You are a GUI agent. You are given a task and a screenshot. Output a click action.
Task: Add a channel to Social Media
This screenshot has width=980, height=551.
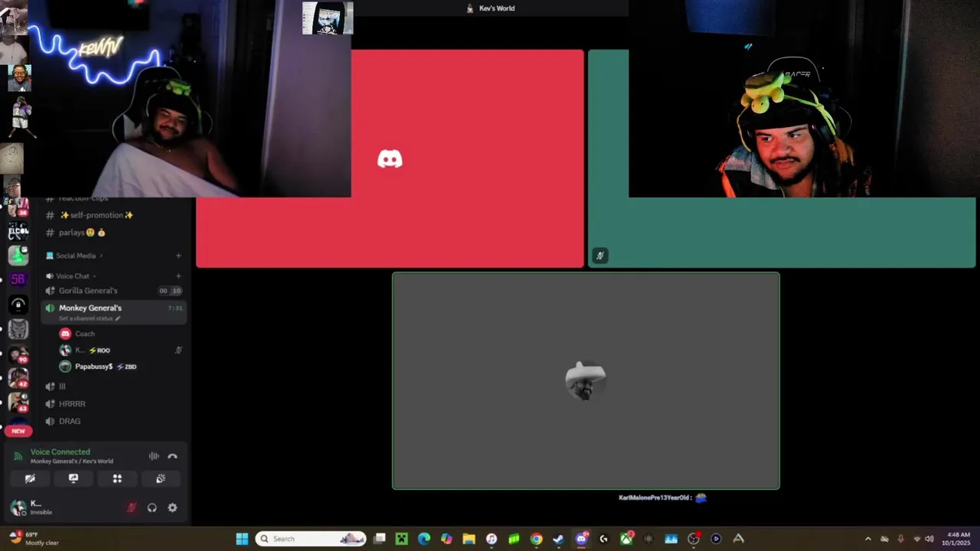(178, 256)
